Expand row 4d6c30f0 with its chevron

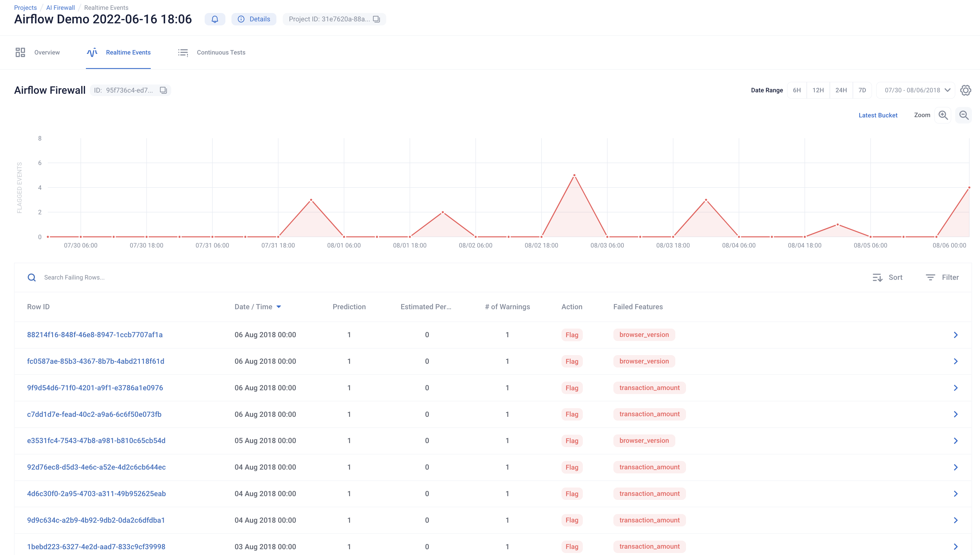(x=955, y=494)
